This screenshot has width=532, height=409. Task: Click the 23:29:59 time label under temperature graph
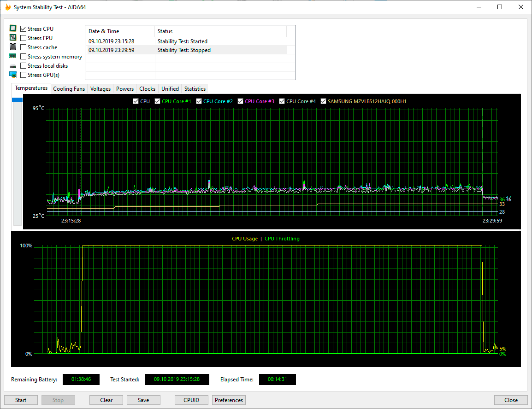[x=492, y=221]
